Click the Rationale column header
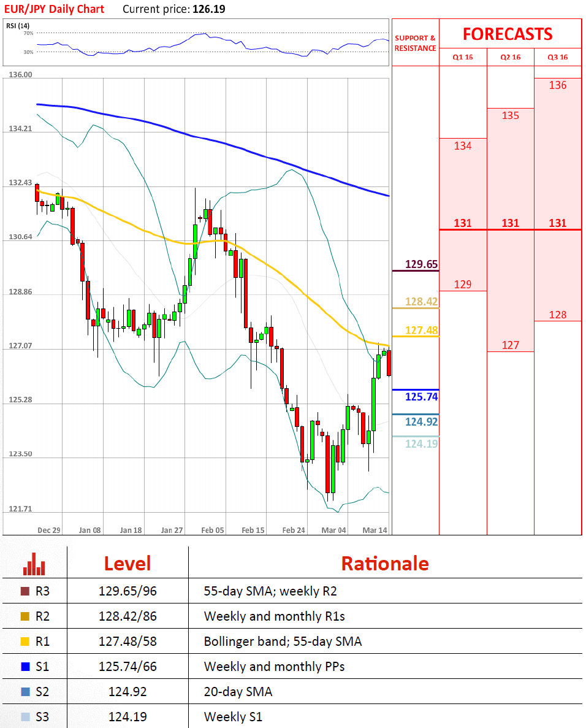This screenshot has width=586, height=728. pos(385,564)
